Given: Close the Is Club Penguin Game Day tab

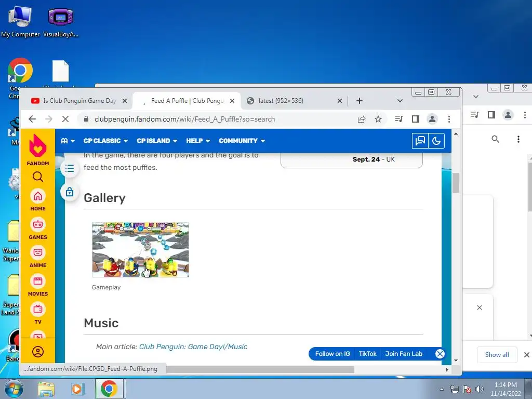Looking at the screenshot, I should point(125,101).
